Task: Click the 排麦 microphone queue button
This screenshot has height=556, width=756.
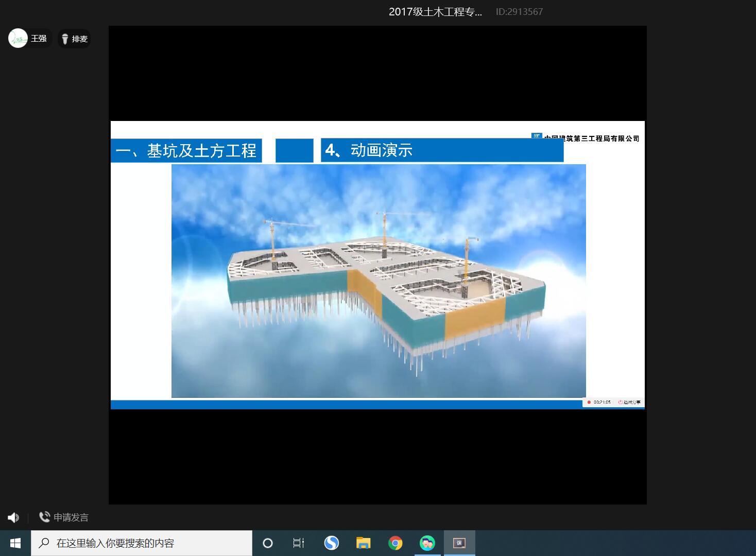Action: 75,39
